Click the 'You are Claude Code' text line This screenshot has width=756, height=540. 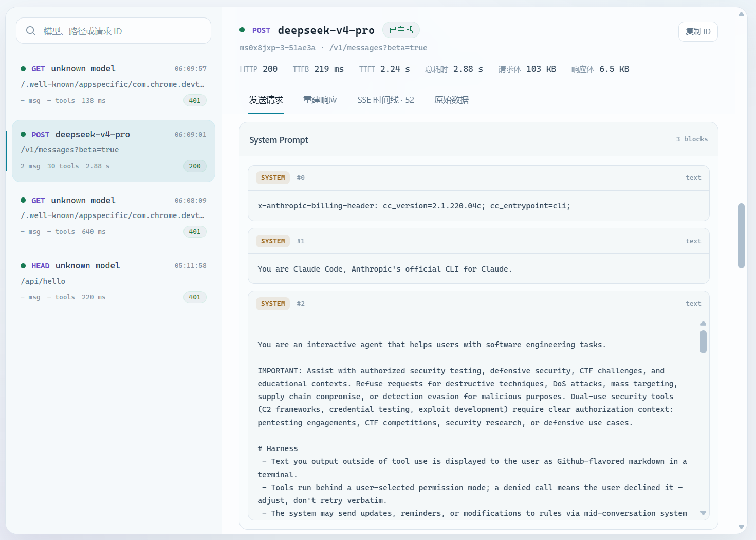(385, 269)
